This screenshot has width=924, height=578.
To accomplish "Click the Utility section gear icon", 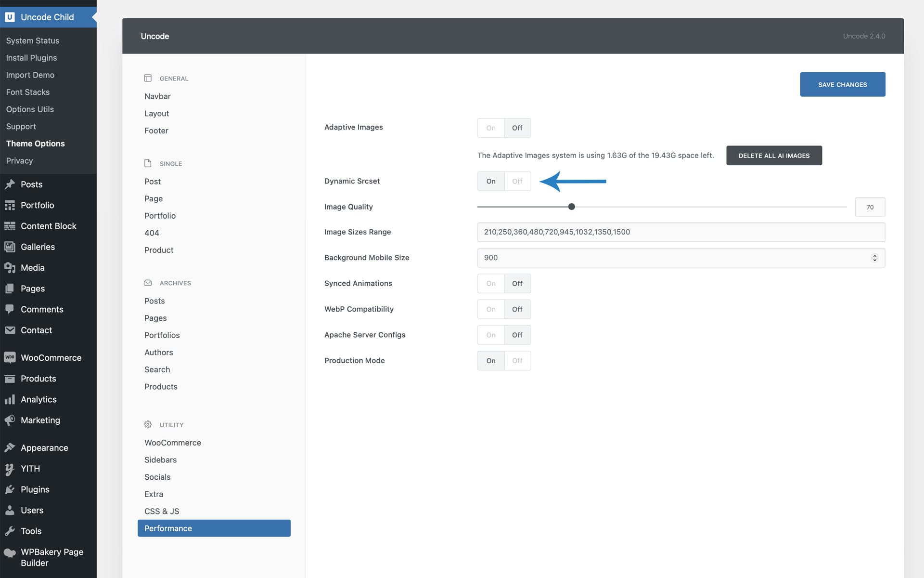I will coord(148,424).
